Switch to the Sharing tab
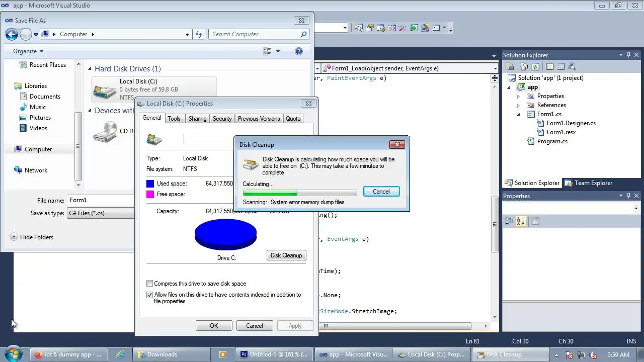The width and height of the screenshot is (644, 362). click(197, 119)
